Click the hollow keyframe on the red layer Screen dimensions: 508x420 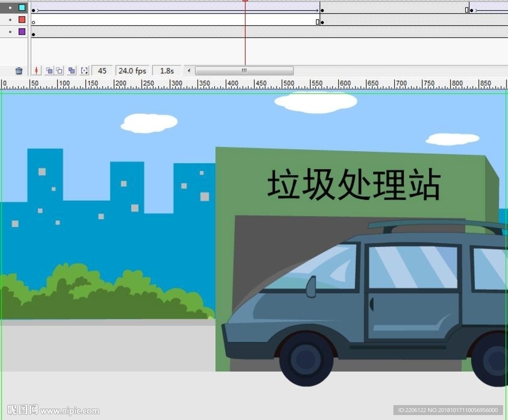pos(33,22)
